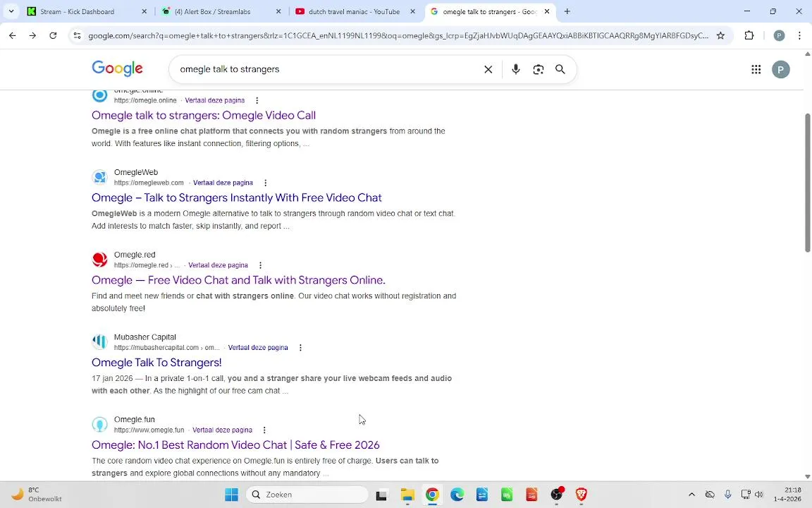The width and height of the screenshot is (812, 508).
Task: Bookmark this page with the star icon
Action: point(720,36)
